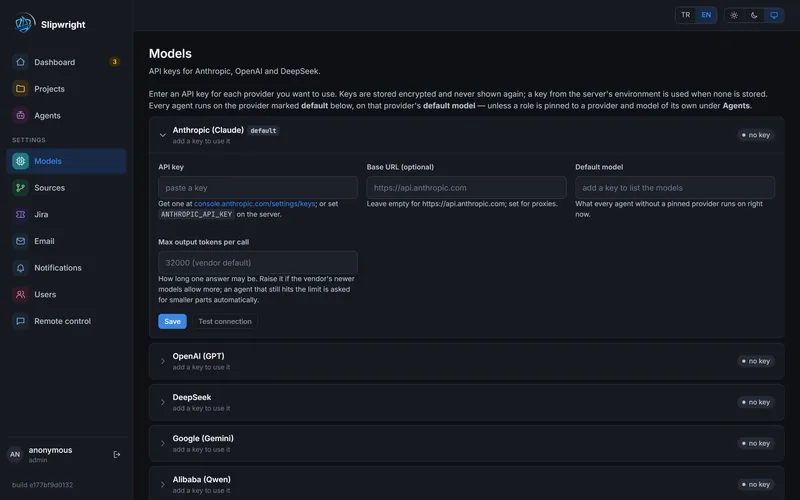Screen dimensions: 800x500
Task: Click the Save button
Action: tap(172, 321)
